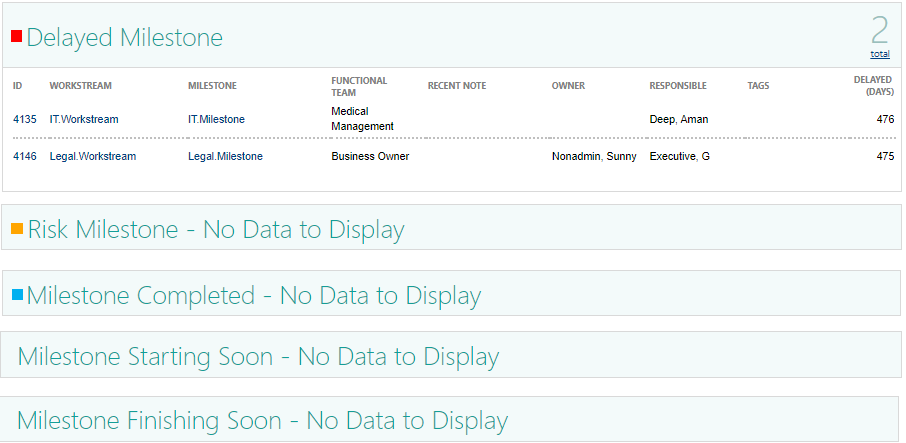The height and width of the screenshot is (443, 906).
Task: Select the Legal.Milestone link
Action: [x=225, y=157]
